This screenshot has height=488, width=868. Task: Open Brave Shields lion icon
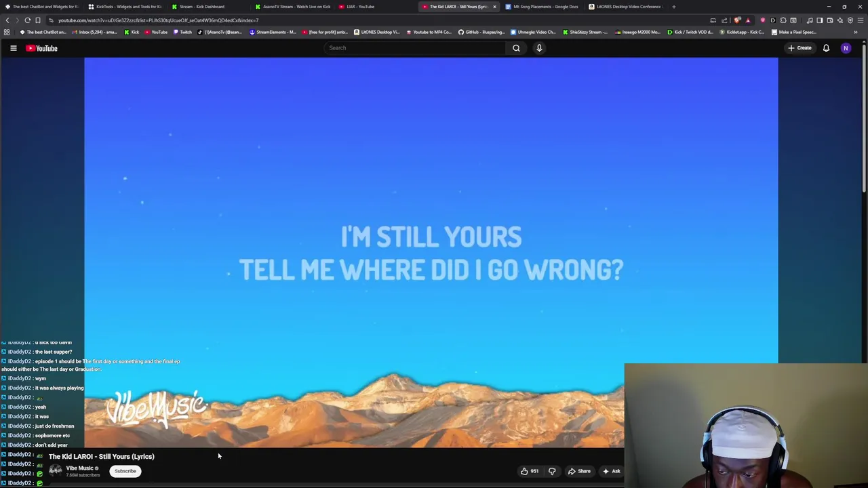click(x=737, y=20)
